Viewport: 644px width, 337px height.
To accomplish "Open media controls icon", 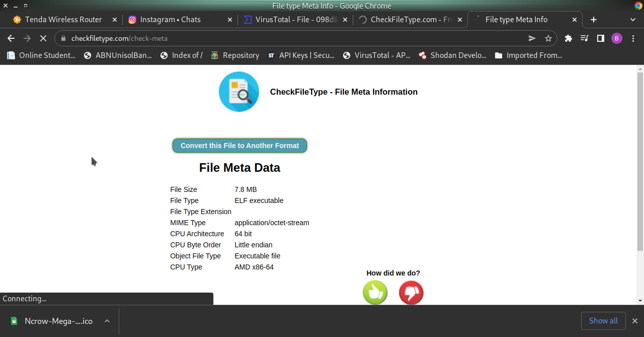I will [584, 38].
